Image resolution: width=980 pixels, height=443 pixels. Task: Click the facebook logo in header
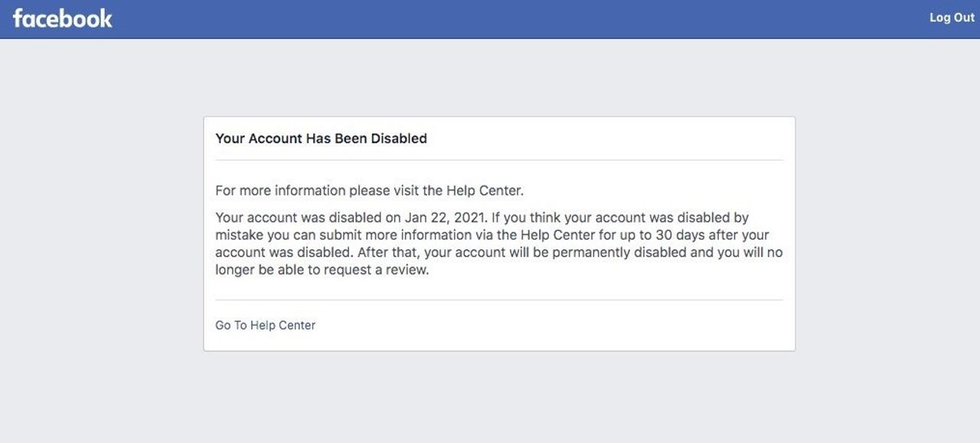63,18
